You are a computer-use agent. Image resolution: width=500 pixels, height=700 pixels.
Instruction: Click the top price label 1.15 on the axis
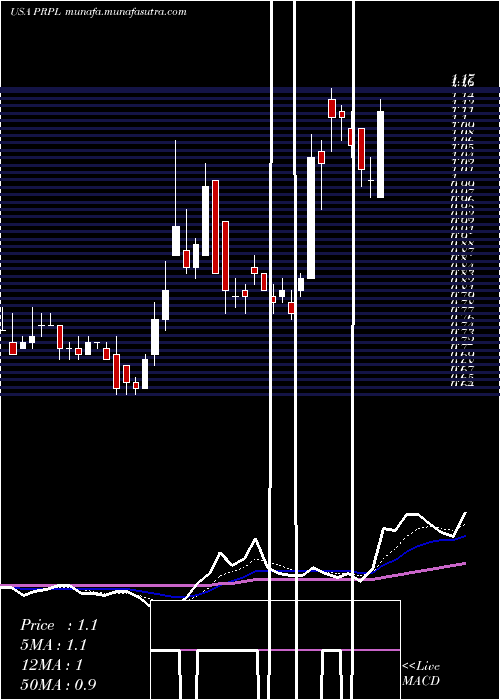coord(462,81)
